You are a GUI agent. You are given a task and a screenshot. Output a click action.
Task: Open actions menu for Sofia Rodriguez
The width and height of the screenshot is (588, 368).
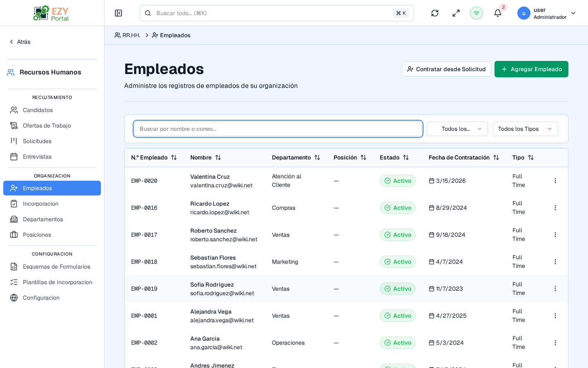click(x=555, y=289)
